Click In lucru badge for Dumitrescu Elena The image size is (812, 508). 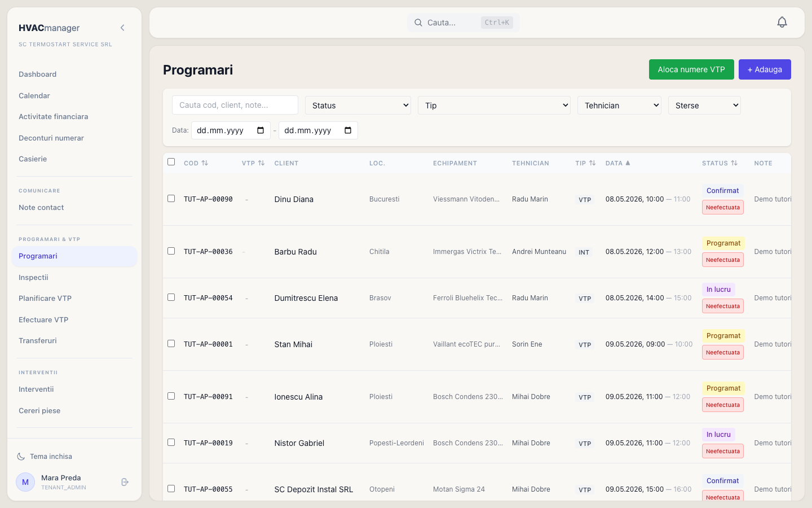click(718, 290)
